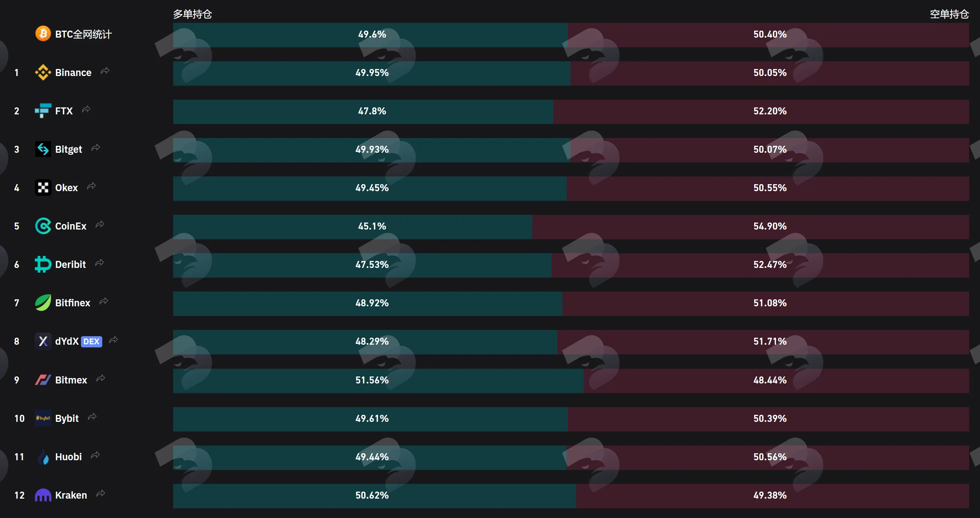Click Binance long position bar 49.95%

(x=372, y=73)
